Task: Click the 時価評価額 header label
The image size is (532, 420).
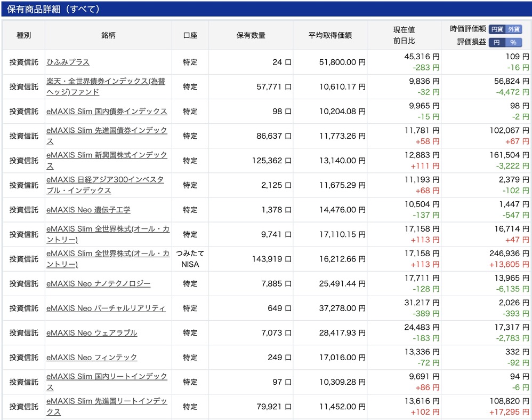Action: click(x=468, y=29)
